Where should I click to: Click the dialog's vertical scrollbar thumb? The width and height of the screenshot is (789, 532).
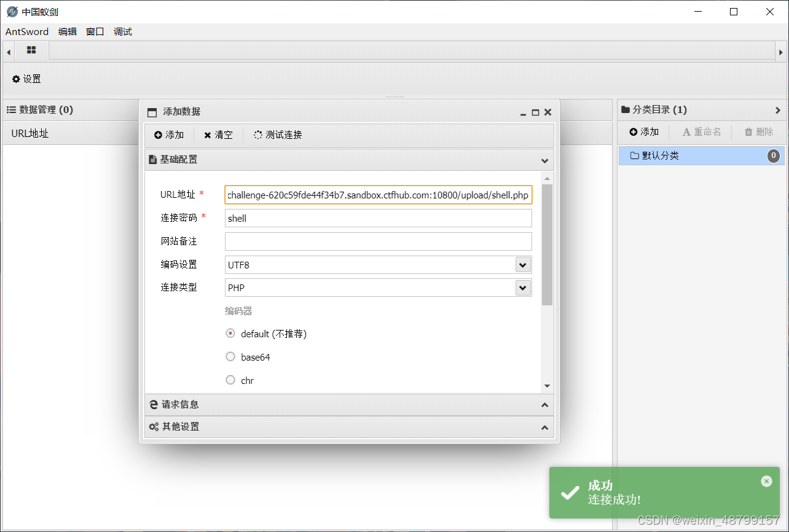click(547, 244)
